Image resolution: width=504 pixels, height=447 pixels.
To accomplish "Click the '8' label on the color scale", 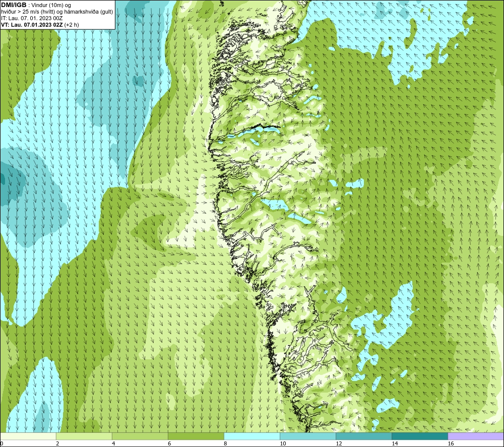I will pyautogui.click(x=225, y=443).
